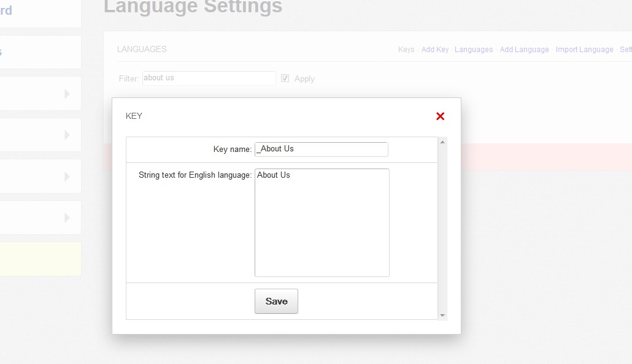This screenshot has height=364, width=632.
Task: Focus the Filter text field
Action: (209, 78)
